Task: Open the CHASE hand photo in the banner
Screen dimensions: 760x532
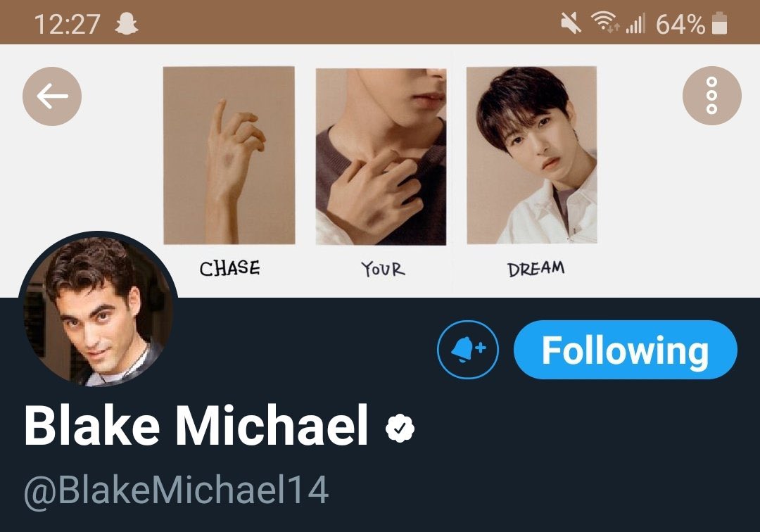Action: 229,156
